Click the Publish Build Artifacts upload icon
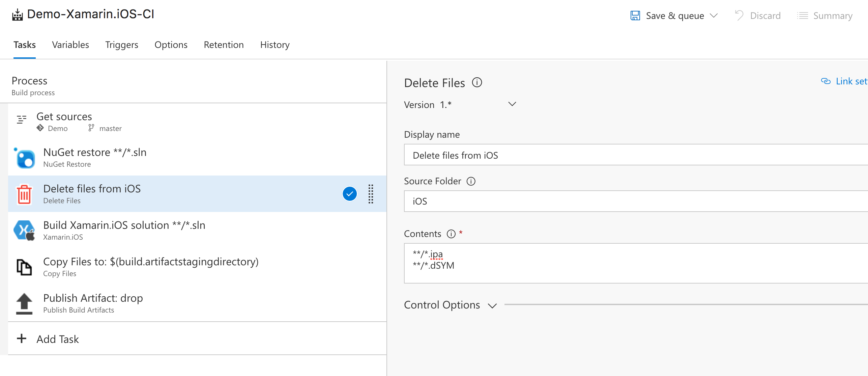Viewport: 868px width, 376px height. tap(24, 303)
